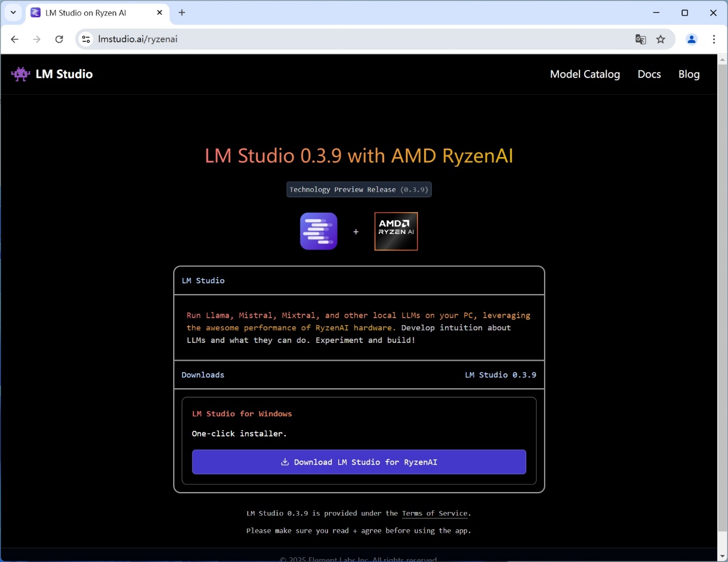
Task: Download LM Studio for RyzenAI
Action: (359, 462)
